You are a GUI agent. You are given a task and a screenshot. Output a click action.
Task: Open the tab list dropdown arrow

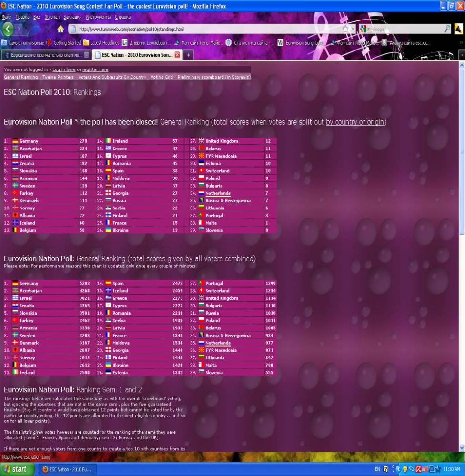461,55
